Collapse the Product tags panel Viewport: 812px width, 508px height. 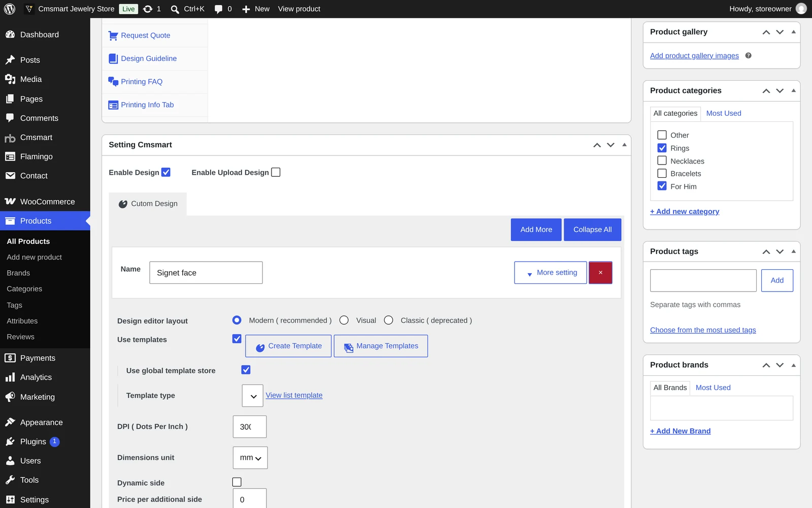[794, 251]
